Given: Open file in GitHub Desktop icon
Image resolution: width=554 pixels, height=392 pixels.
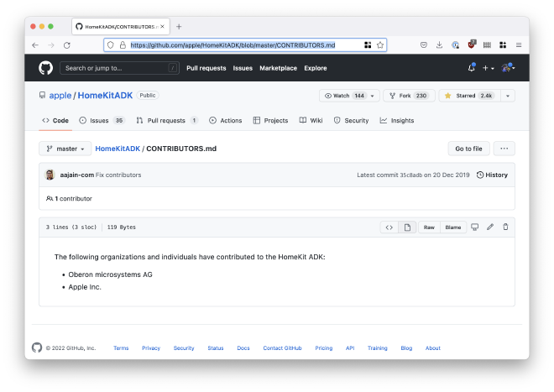Looking at the screenshot, I should [474, 227].
